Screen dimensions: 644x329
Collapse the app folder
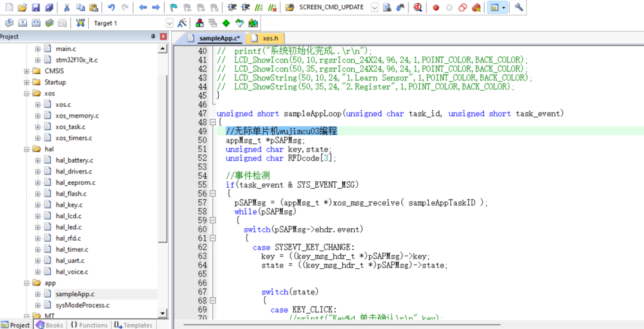pyautogui.click(x=27, y=283)
